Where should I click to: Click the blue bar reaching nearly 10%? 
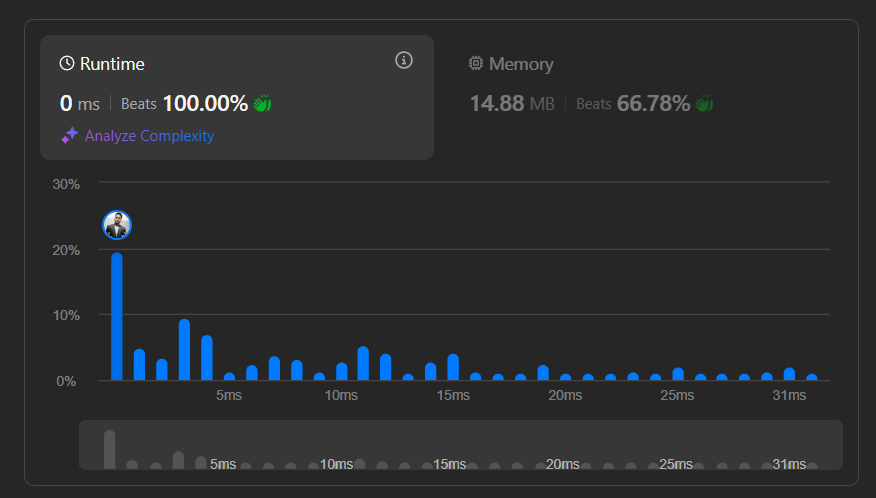coord(184,349)
